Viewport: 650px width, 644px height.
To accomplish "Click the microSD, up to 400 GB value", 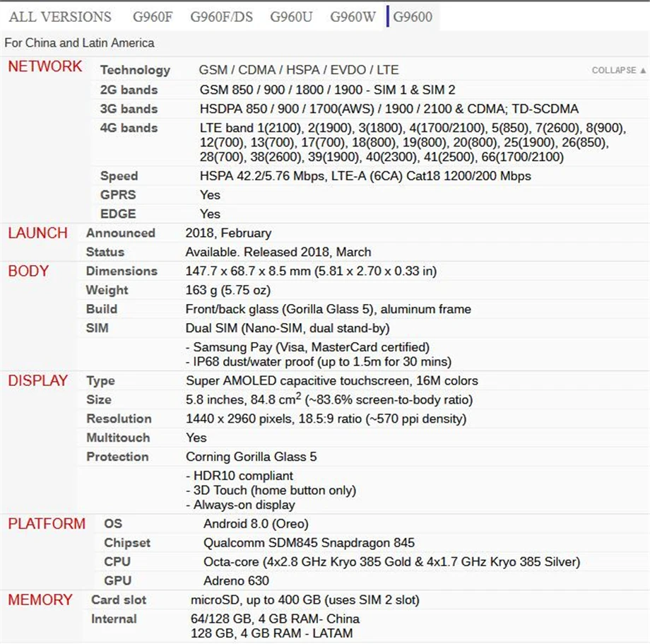I will [x=305, y=600].
